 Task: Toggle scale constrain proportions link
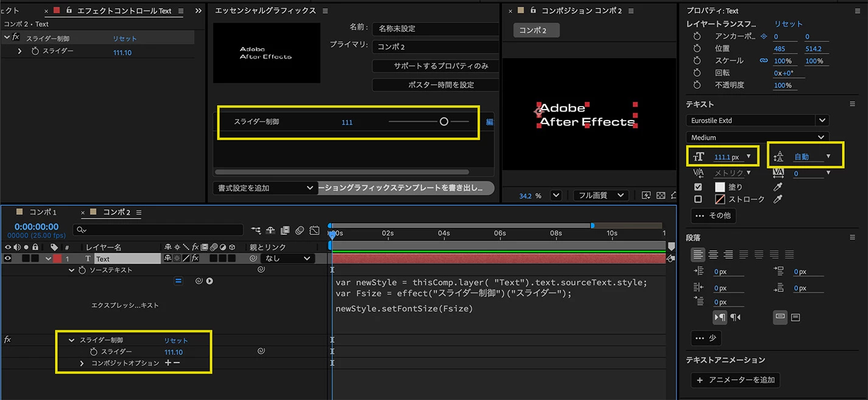(763, 61)
